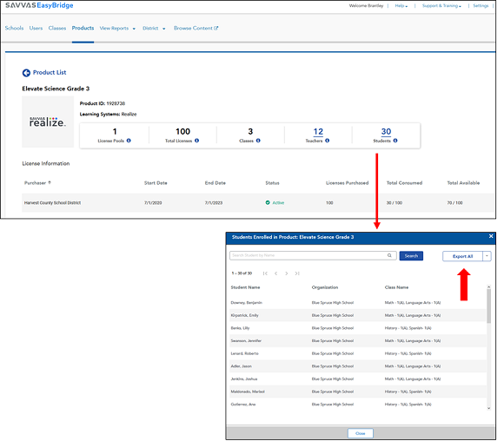The height and width of the screenshot is (441, 504).
Task: Click the Licenses Purchased column header
Action: [347, 183]
